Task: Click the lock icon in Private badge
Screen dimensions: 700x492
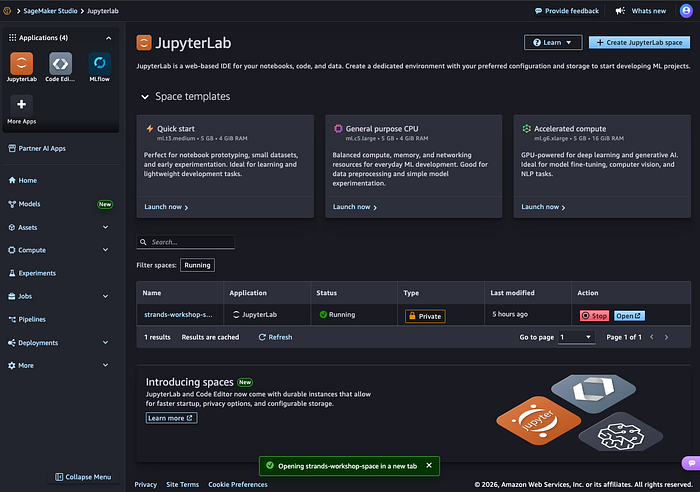Action: (412, 316)
